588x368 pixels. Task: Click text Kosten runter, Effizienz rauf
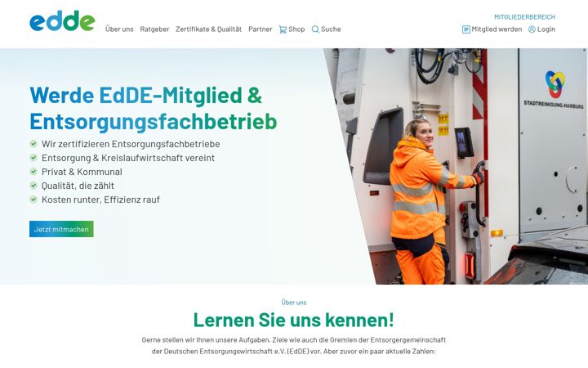[100, 200]
